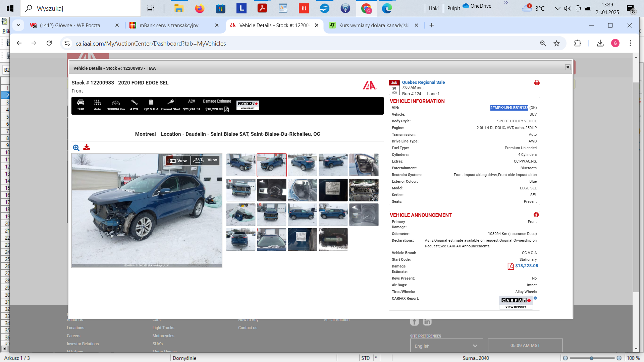This screenshot has width=644, height=362.
Task: Click the large main vehicle photo
Action: tap(147, 210)
